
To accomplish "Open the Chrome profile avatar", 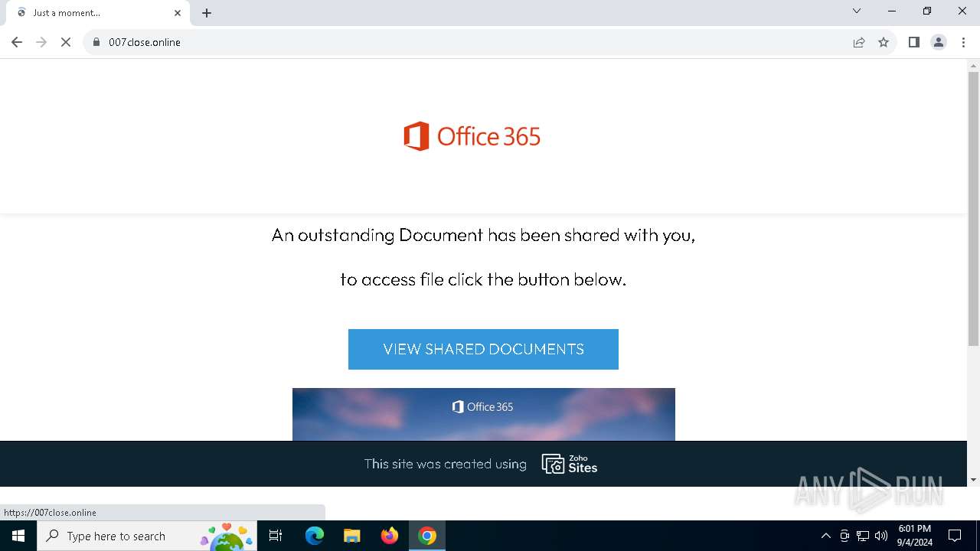I will pos(939,42).
